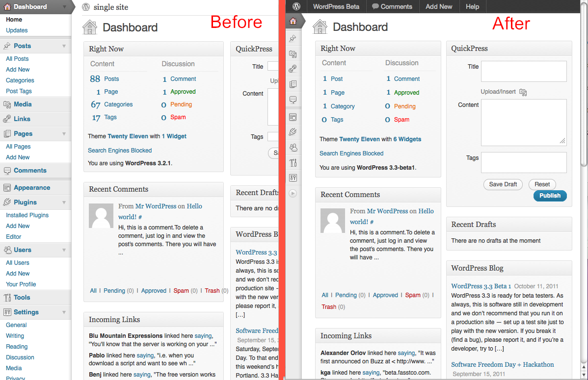Select Updates under Dashboard in Before sidebar

(x=17, y=30)
